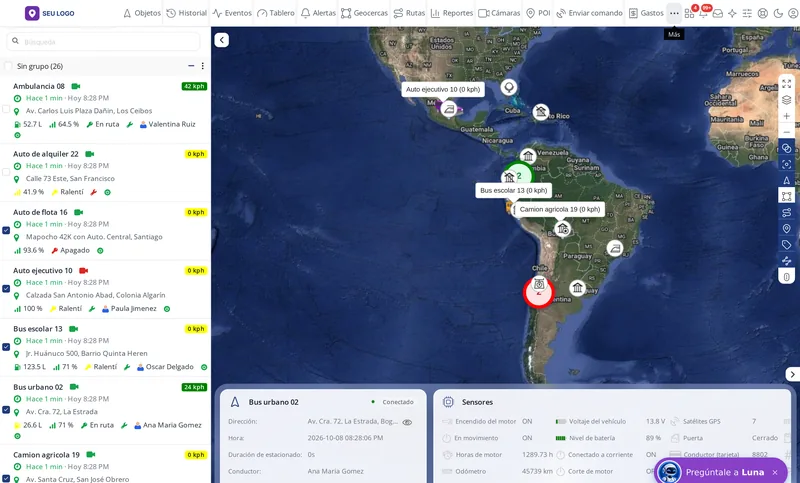The image size is (800, 483).
Task: Open the user account profile icon
Action: click(793, 13)
